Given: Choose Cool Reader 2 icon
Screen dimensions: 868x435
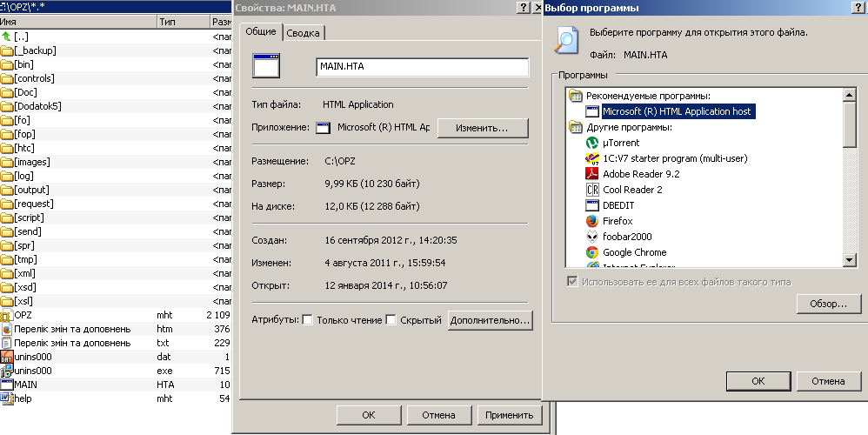Looking at the screenshot, I should [592, 190].
